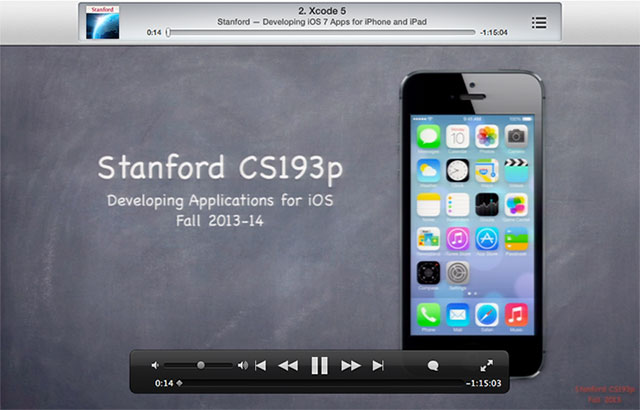This screenshot has height=410, width=640.
Task: Click the Notes icon on the iPhone
Action: pos(428,205)
